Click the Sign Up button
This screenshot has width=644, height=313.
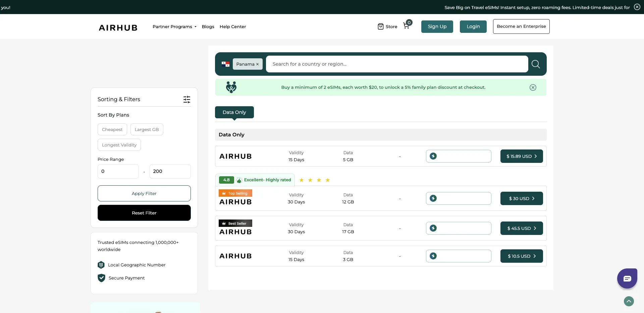[437, 26]
